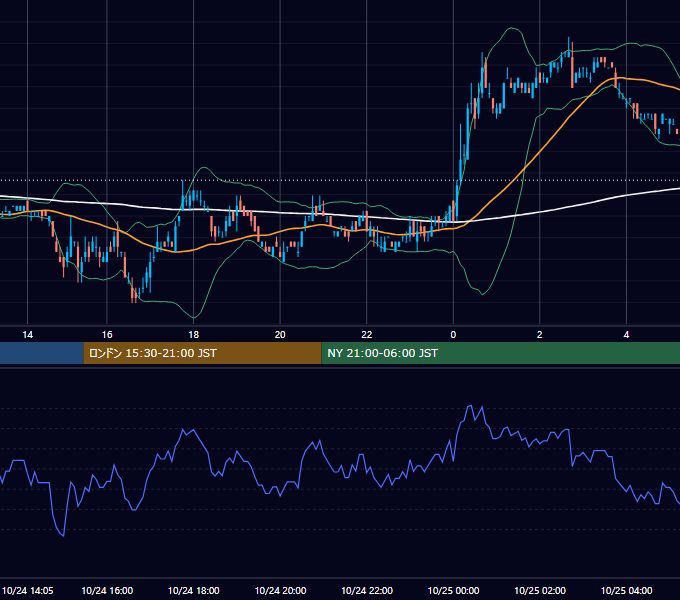Click the hour label 20 on price chart axis
Screen dimensions: 680x600
pyautogui.click(x=280, y=335)
